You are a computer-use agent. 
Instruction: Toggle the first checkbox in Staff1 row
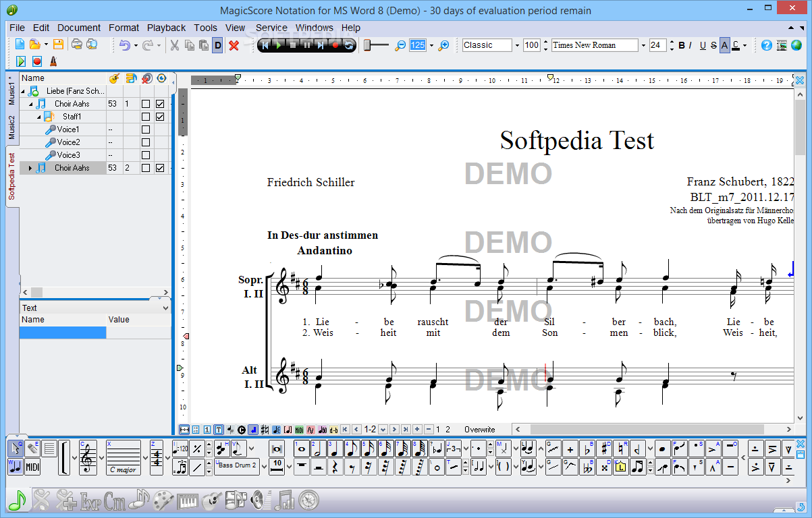click(145, 117)
